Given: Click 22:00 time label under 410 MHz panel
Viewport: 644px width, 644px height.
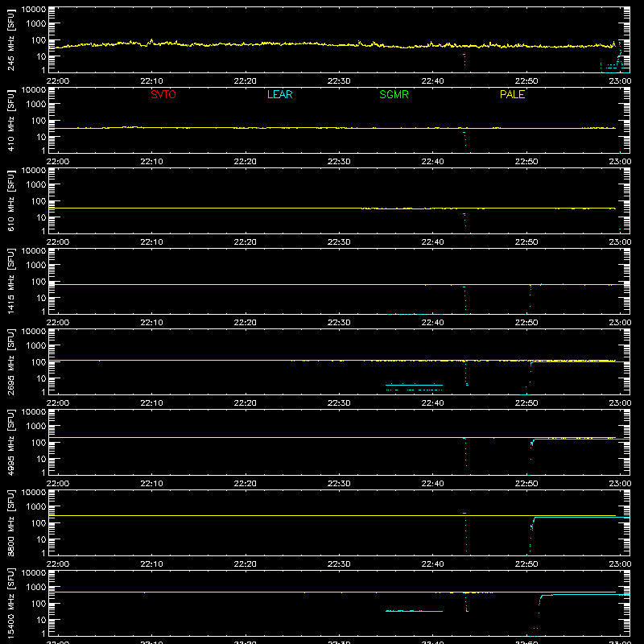Looking at the screenshot, I should pos(58,162).
